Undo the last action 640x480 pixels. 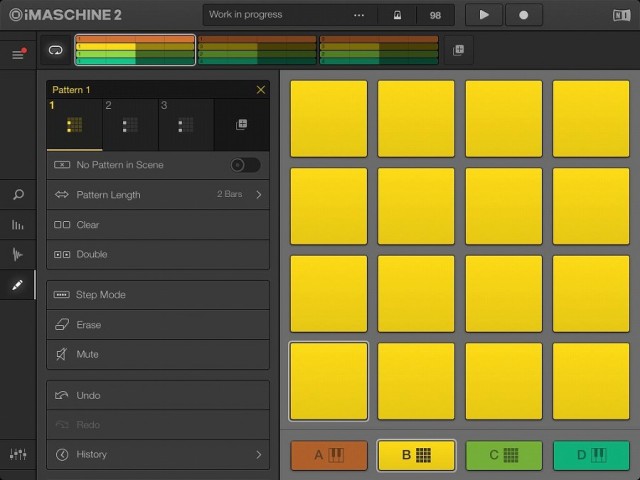[158, 395]
